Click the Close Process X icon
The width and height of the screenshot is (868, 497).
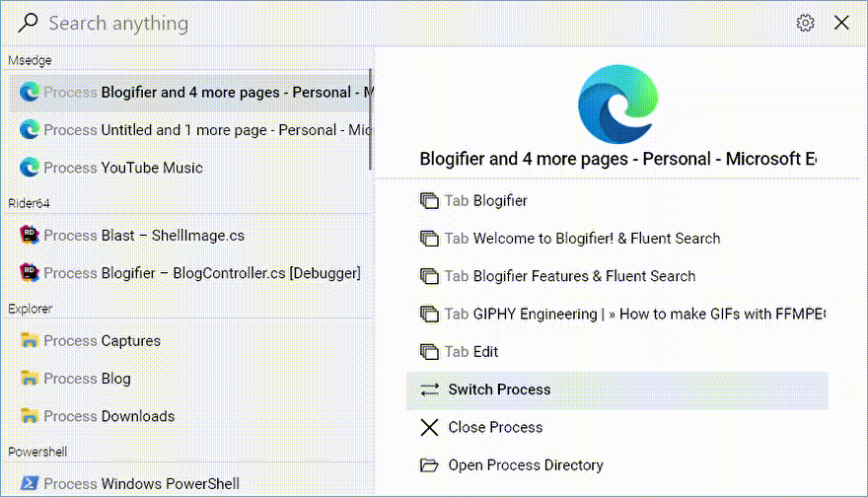pyautogui.click(x=429, y=427)
